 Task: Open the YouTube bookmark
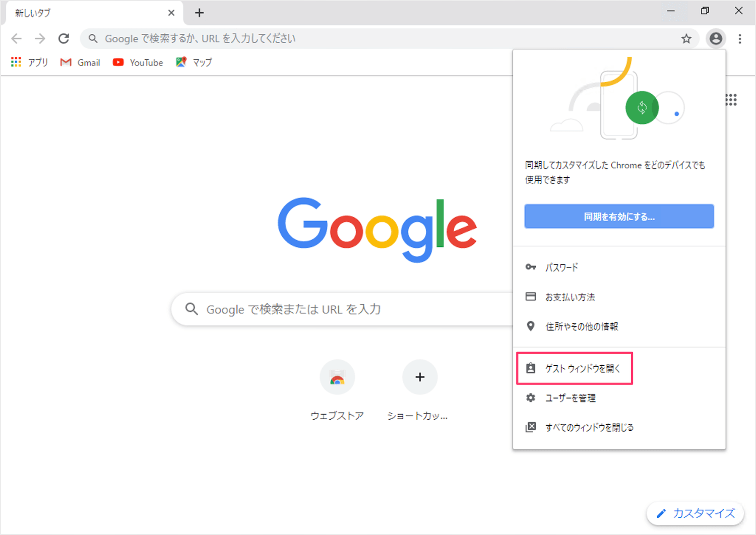[x=138, y=62]
